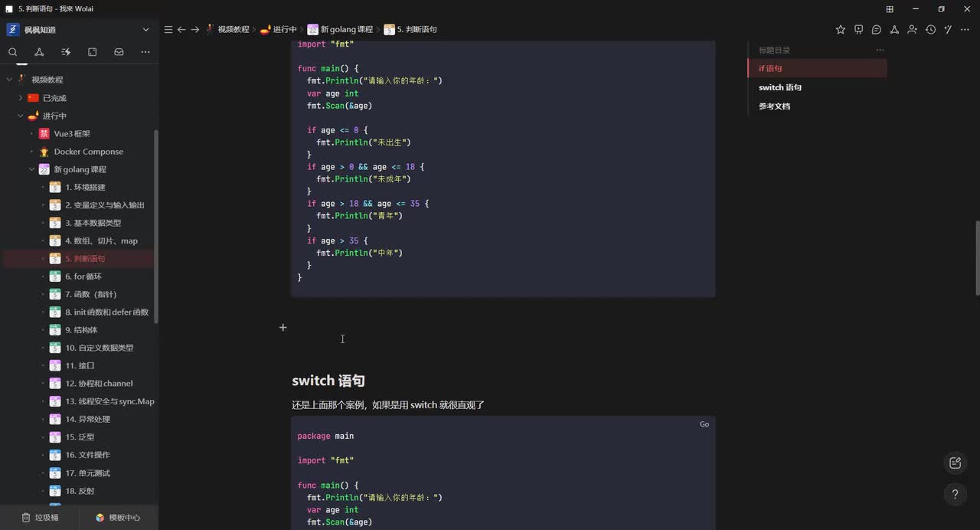Viewport: 980px width, 530px height.
Task: Open the window grid layout icon
Action: coord(890,9)
